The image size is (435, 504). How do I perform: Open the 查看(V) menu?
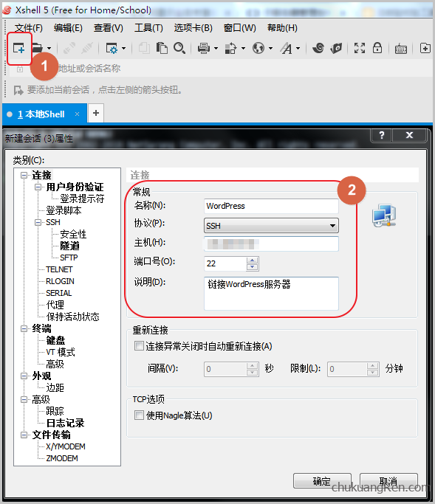coord(109,28)
